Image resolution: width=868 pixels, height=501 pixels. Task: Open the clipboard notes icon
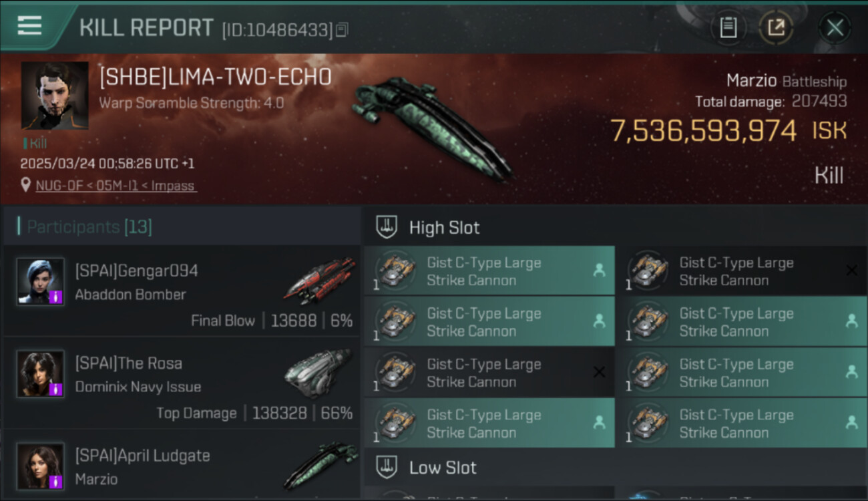pyautogui.click(x=728, y=27)
